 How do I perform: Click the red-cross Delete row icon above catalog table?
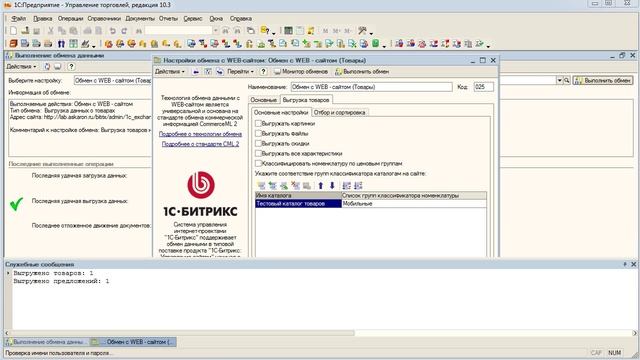click(x=296, y=186)
